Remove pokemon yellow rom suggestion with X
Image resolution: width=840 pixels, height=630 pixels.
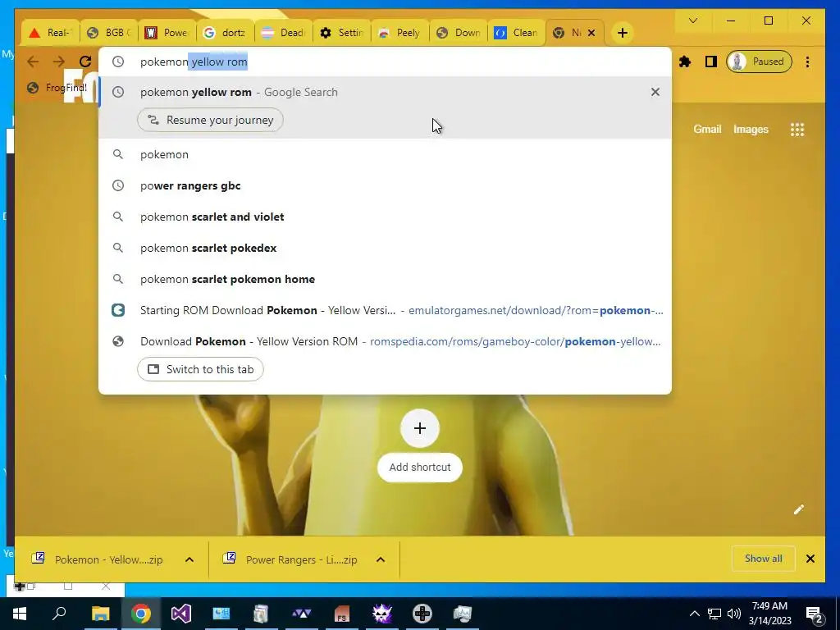(655, 92)
